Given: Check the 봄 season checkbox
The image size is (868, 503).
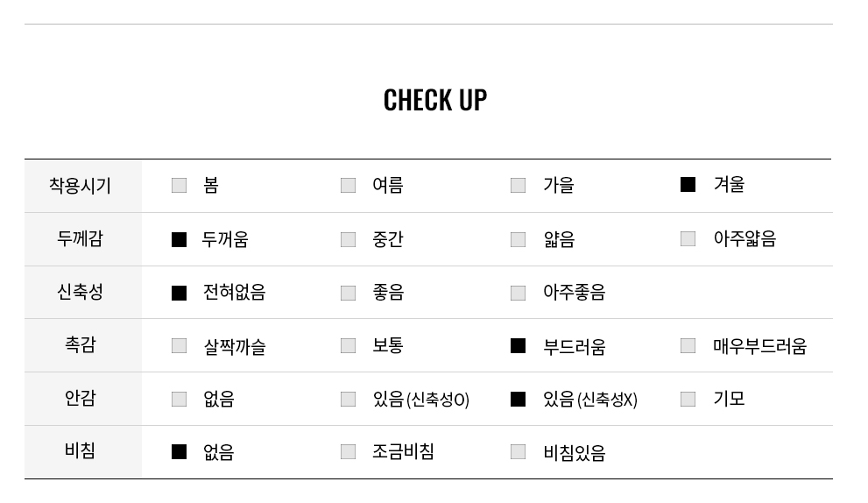Looking at the screenshot, I should click(179, 185).
